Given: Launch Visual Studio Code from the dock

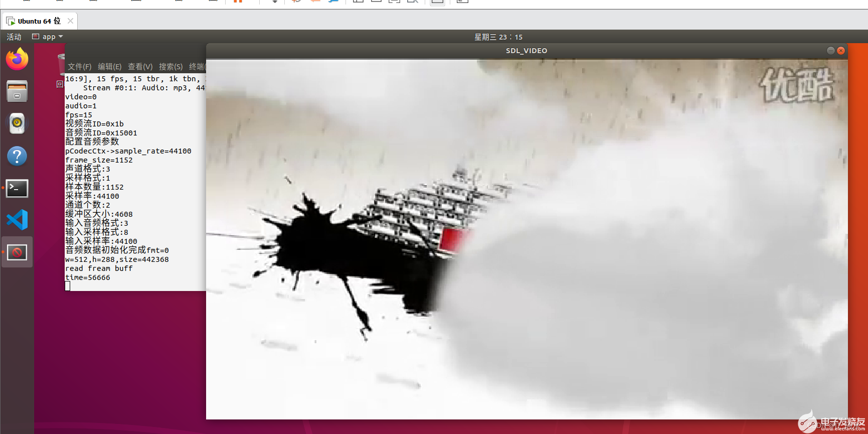Looking at the screenshot, I should (17, 220).
